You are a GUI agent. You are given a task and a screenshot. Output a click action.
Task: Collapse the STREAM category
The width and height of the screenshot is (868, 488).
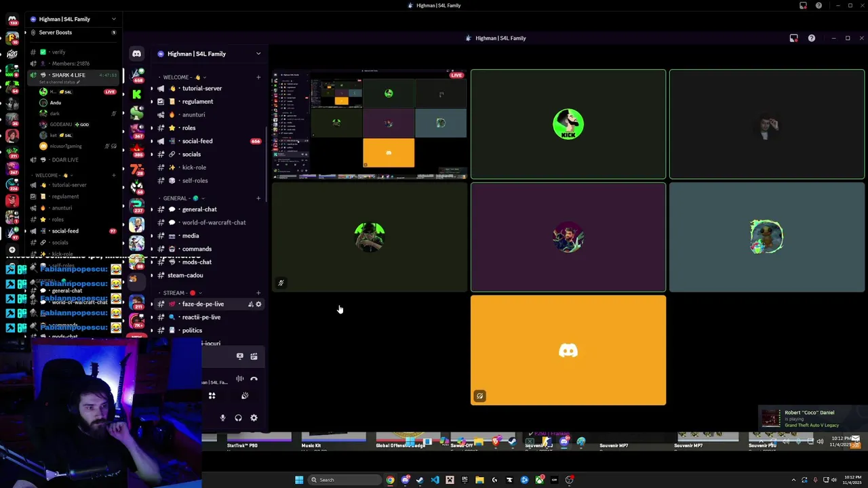click(x=183, y=293)
